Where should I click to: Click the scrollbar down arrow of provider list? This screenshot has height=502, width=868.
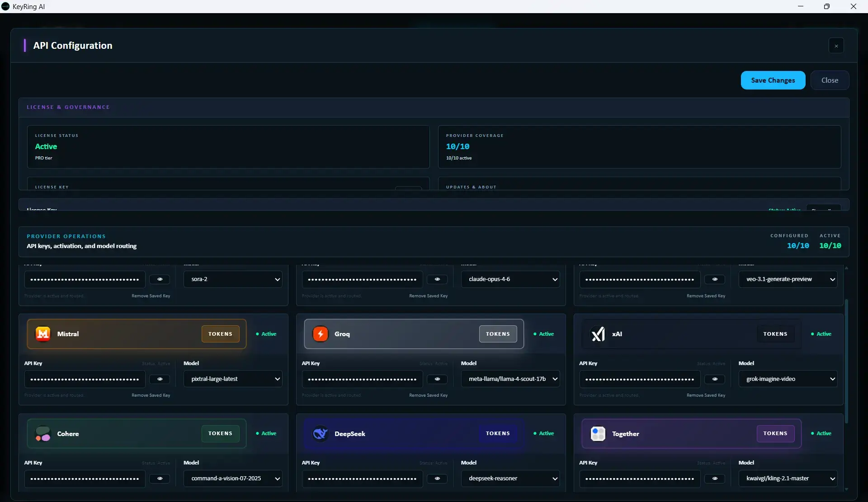(846, 489)
